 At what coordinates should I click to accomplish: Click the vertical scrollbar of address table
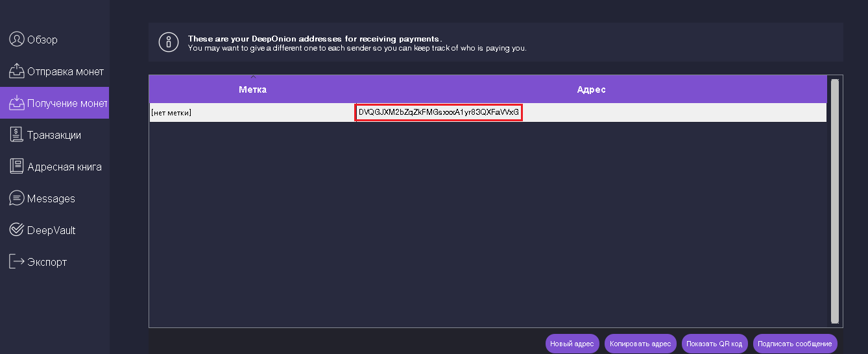pyautogui.click(x=834, y=201)
